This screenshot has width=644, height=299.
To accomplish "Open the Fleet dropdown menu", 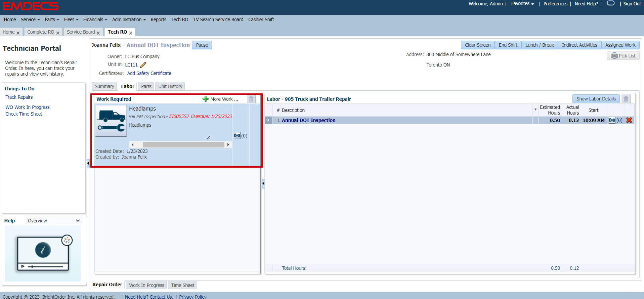I will [x=71, y=19].
